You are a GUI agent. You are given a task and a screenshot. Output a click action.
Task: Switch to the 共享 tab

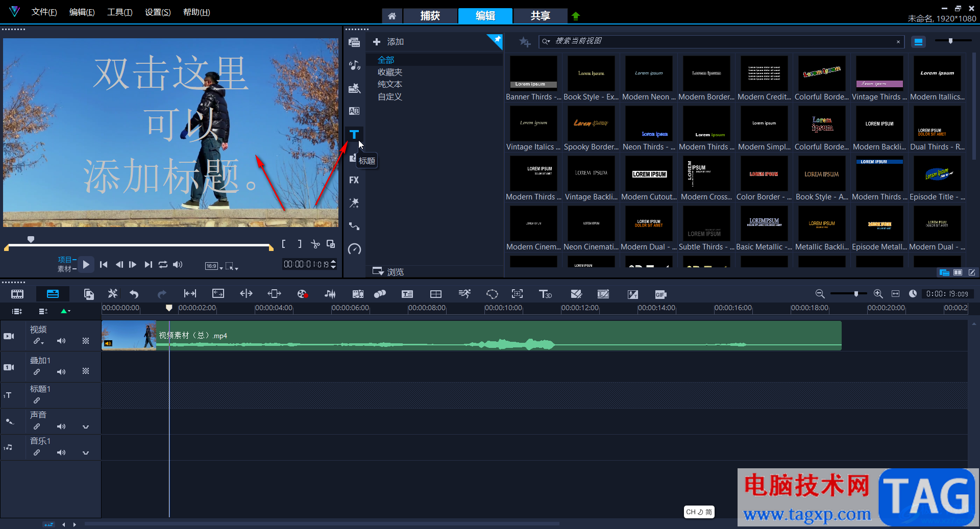[x=540, y=16]
